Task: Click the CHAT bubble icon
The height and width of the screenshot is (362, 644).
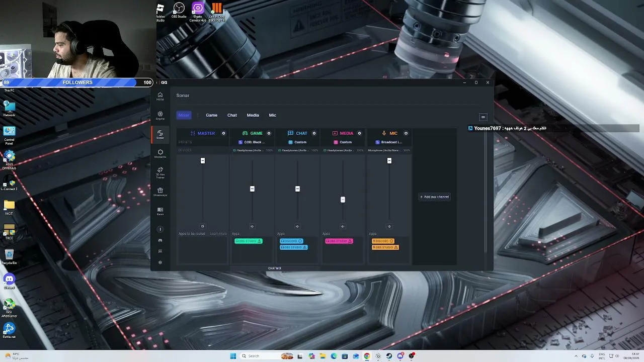Action: 290,133
